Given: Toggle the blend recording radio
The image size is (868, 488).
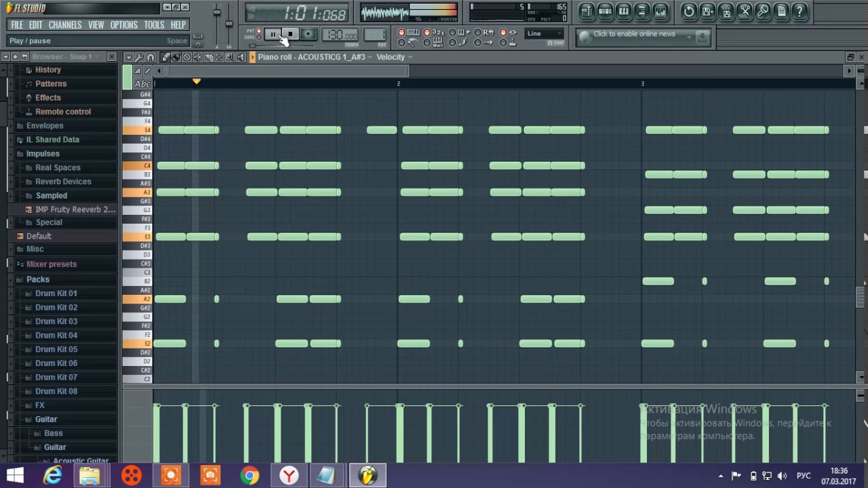Looking at the screenshot, I should (x=453, y=33).
